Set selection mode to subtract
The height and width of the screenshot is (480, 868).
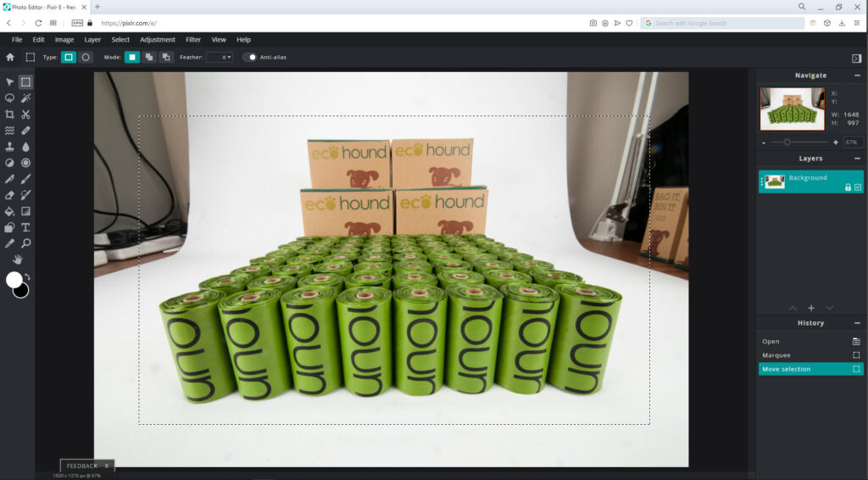pyautogui.click(x=166, y=57)
